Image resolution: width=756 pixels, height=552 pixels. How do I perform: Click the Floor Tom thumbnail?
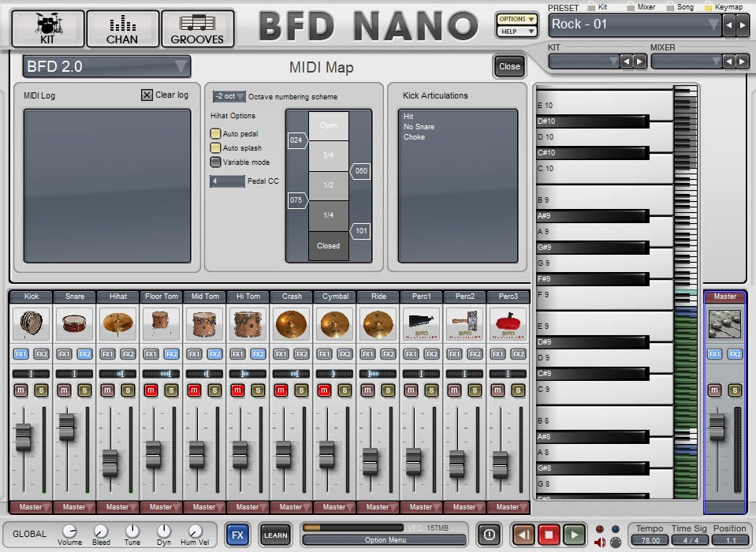[161, 323]
